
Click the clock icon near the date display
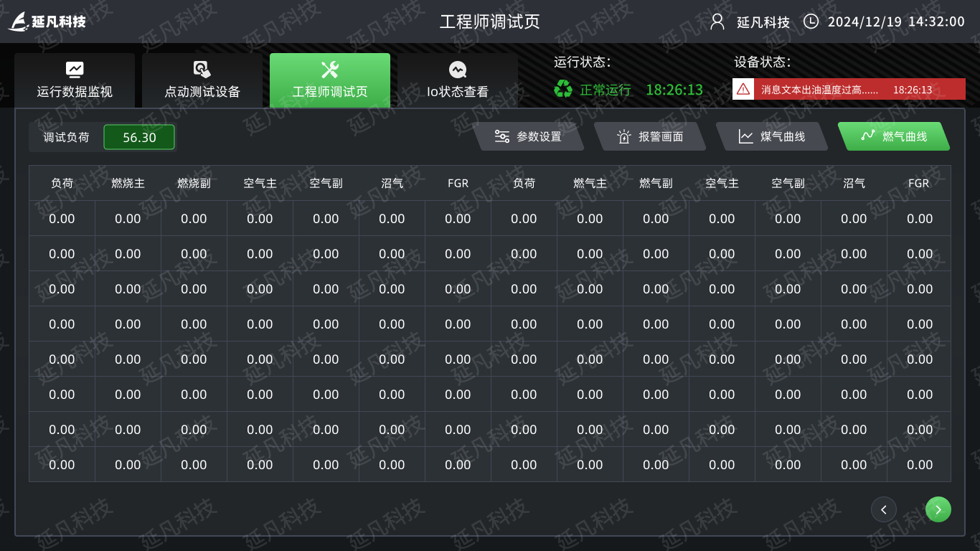(x=811, y=22)
